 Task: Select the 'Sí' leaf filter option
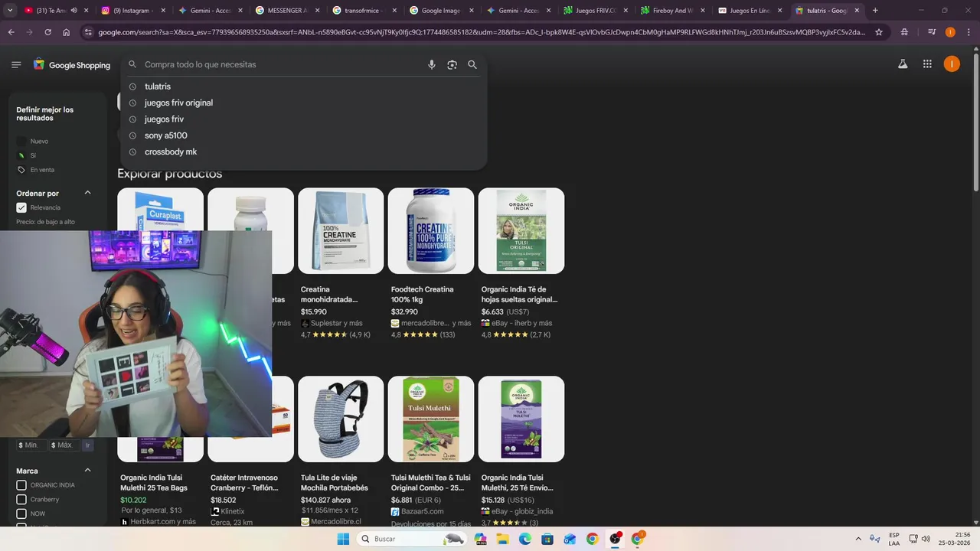[x=27, y=155]
